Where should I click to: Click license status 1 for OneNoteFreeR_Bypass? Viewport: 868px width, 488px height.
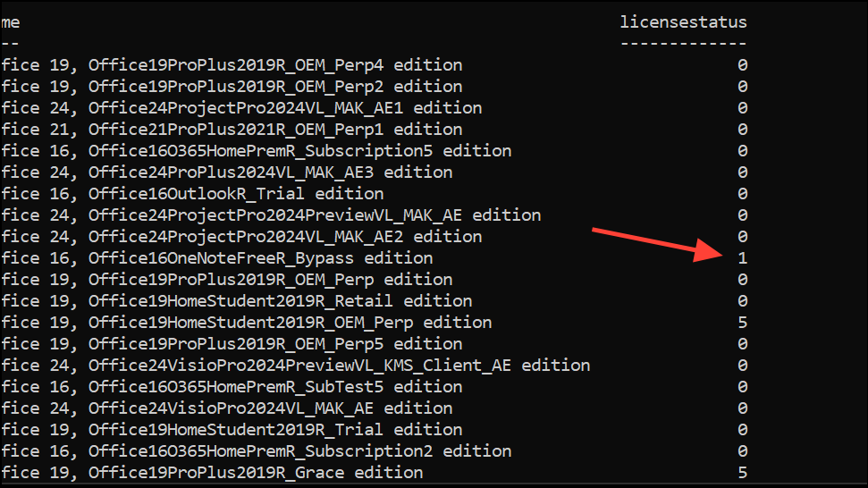pos(742,258)
